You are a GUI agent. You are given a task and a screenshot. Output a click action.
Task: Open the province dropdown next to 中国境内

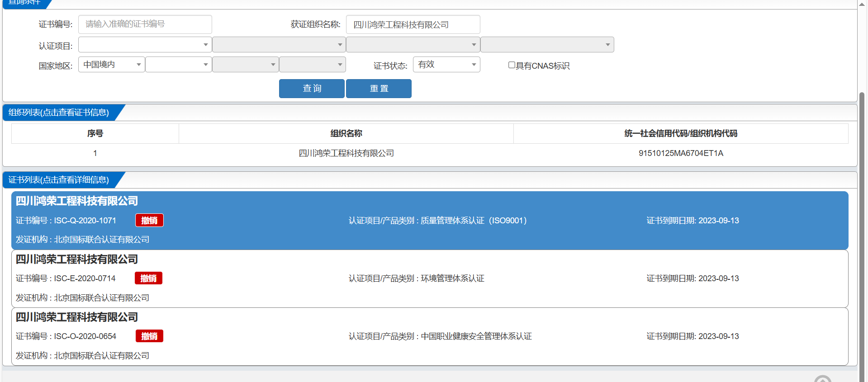tap(178, 65)
